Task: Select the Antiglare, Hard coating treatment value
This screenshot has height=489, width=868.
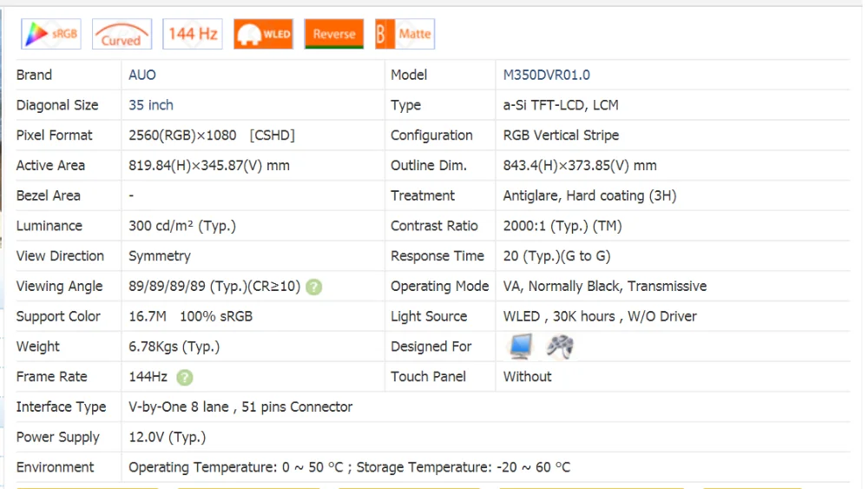Action: click(589, 195)
